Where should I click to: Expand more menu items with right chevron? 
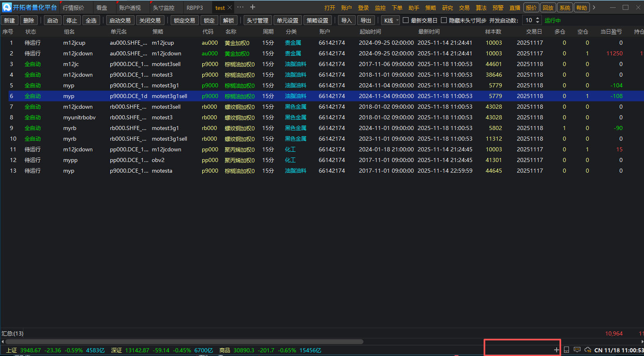pyautogui.click(x=594, y=7)
